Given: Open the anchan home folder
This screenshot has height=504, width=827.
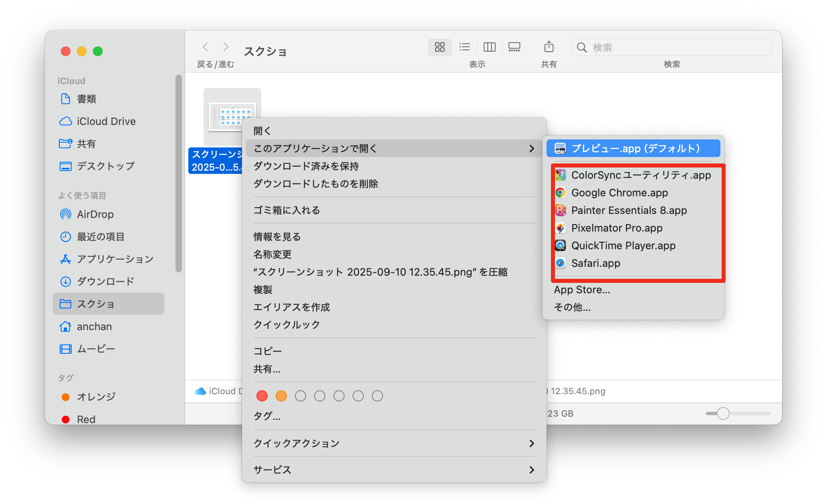Looking at the screenshot, I should [108, 326].
